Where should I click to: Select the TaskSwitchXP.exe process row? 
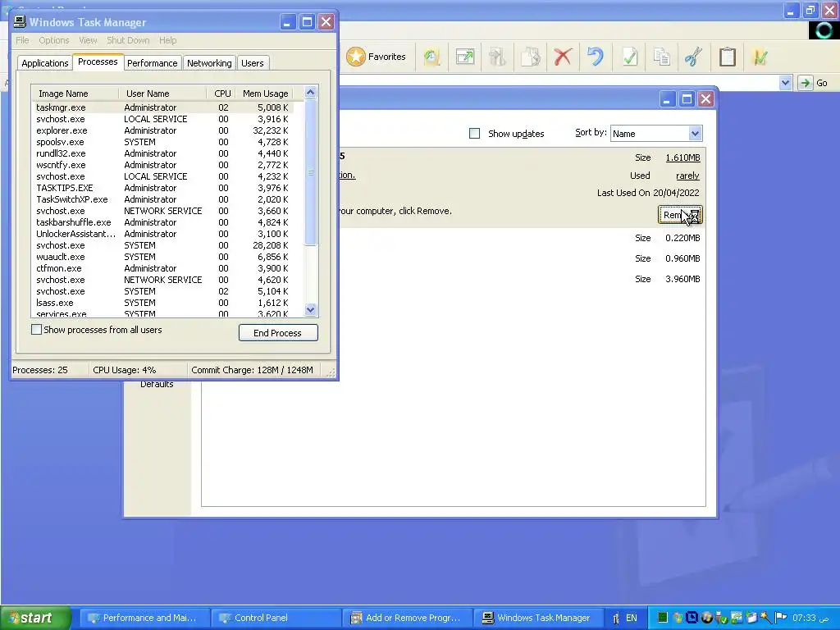[163, 199]
